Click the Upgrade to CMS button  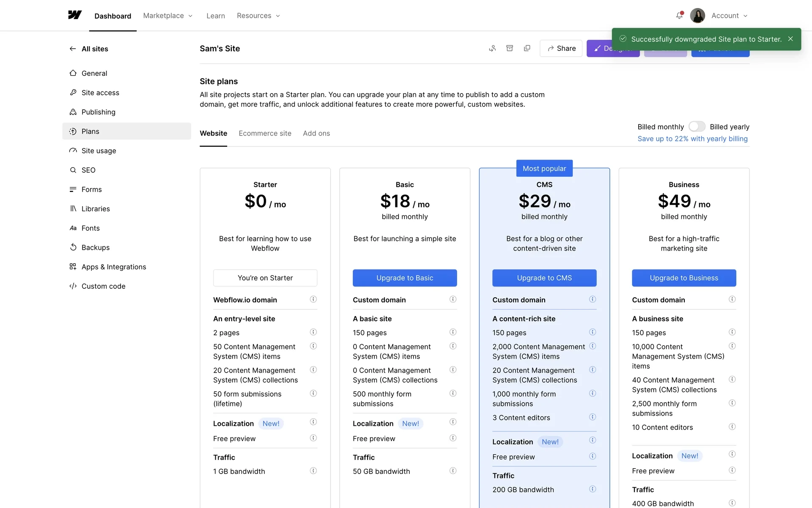(x=544, y=278)
